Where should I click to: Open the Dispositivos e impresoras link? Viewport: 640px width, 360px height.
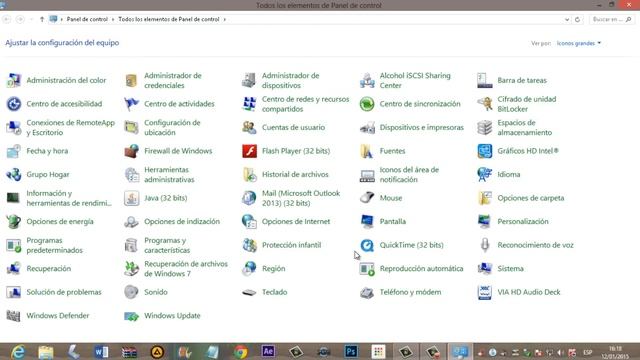[421, 127]
